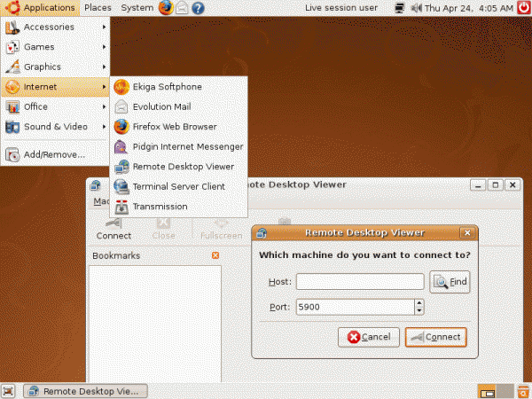Click the Port field showing 5900
The width and height of the screenshot is (532, 399).
[x=355, y=307]
